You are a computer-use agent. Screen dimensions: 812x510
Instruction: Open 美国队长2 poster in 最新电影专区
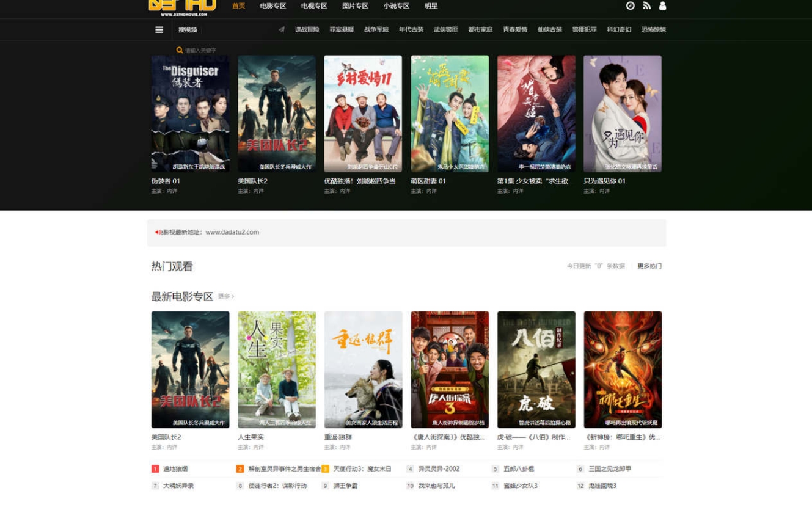pos(190,370)
